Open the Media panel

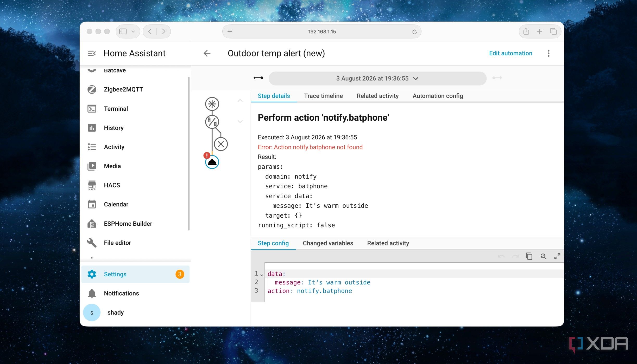click(135, 166)
